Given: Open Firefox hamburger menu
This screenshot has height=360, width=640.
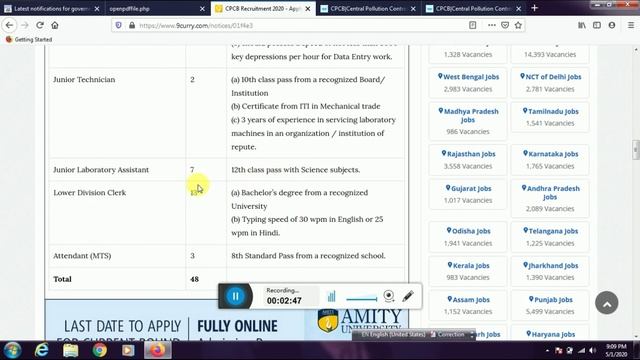Looking at the screenshot, I should pyautogui.click(x=631, y=25).
